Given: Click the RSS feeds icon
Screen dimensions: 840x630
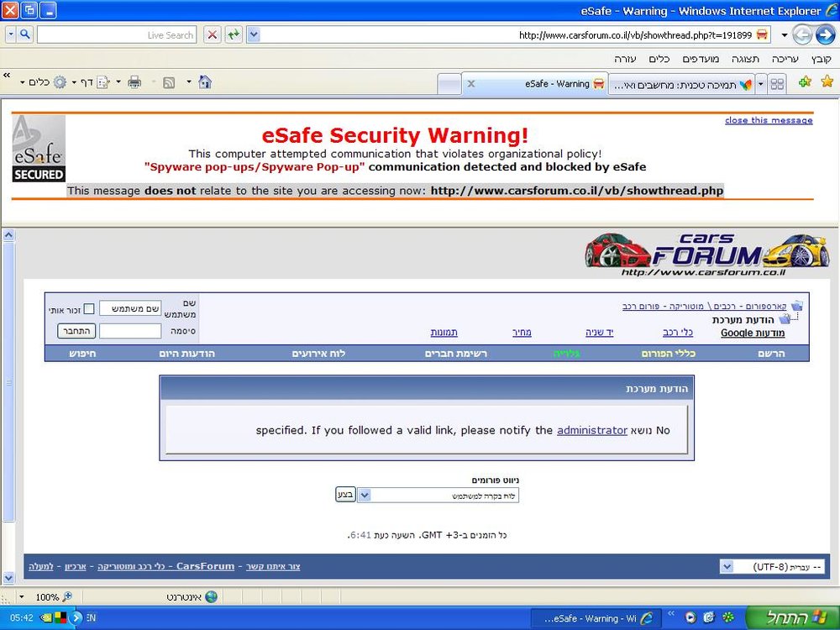Looking at the screenshot, I should 169,82.
